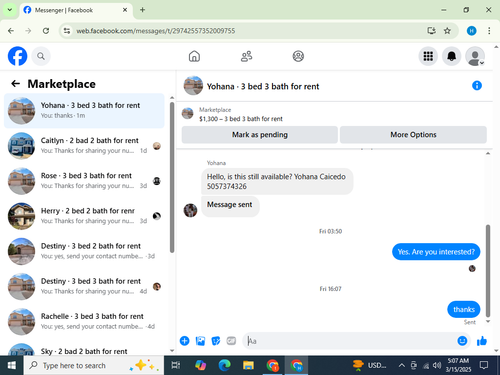Click the Facebook logo icon
The height and width of the screenshot is (375, 500).
(x=17, y=56)
